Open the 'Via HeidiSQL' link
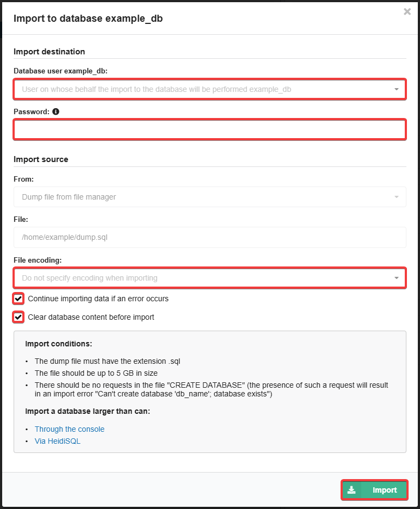The image size is (420, 509). click(x=58, y=441)
